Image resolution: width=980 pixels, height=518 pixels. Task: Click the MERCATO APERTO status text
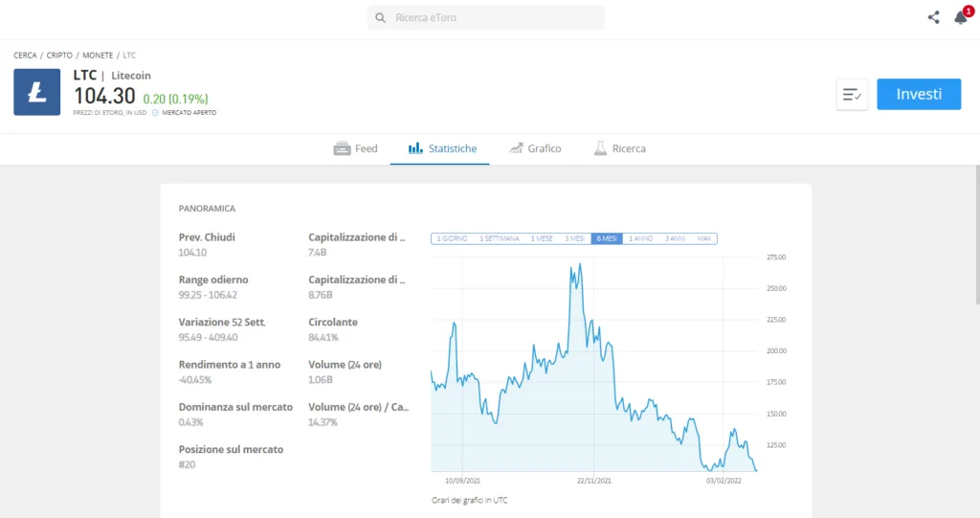pyautogui.click(x=189, y=113)
